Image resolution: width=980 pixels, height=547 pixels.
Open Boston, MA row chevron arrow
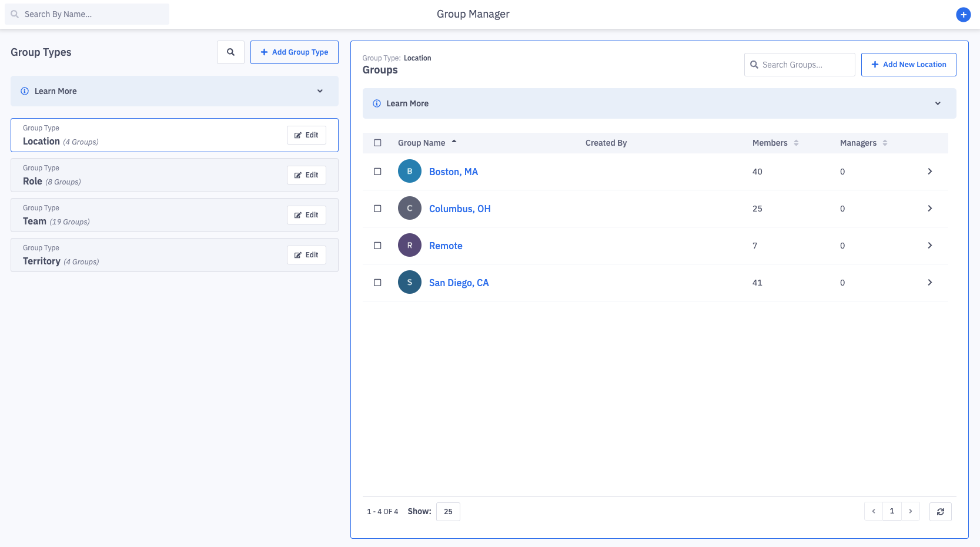929,172
